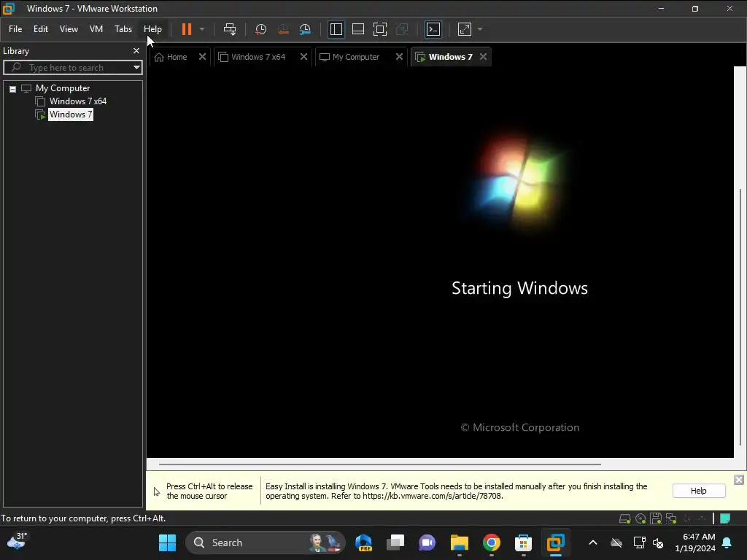The width and height of the screenshot is (747, 560).
Task: Select My Computer in the library tree
Action: [63, 88]
